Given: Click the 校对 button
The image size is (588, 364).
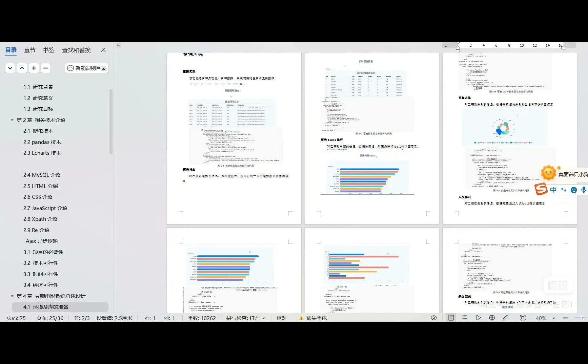Looking at the screenshot, I should point(282,318).
